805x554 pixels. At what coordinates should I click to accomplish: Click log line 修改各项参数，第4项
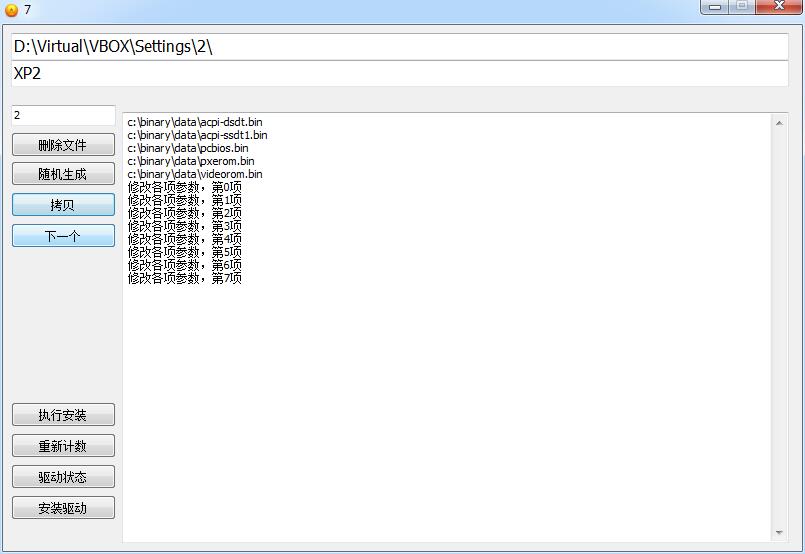(x=184, y=239)
